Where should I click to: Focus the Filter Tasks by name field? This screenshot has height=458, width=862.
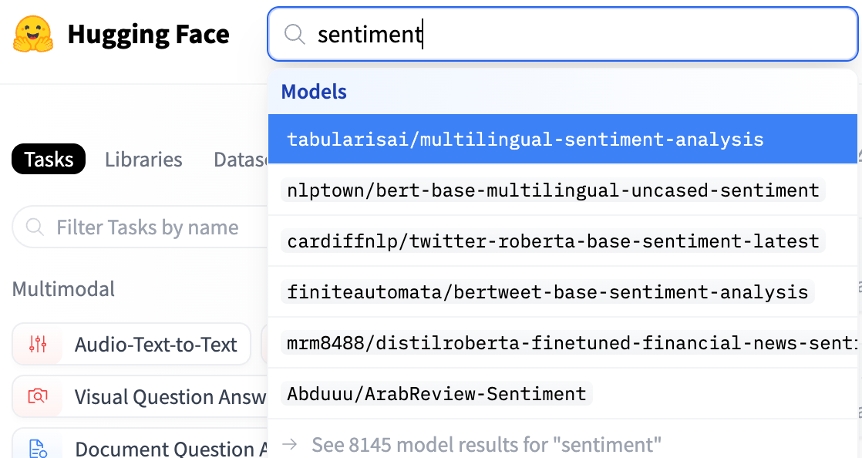[x=140, y=227]
